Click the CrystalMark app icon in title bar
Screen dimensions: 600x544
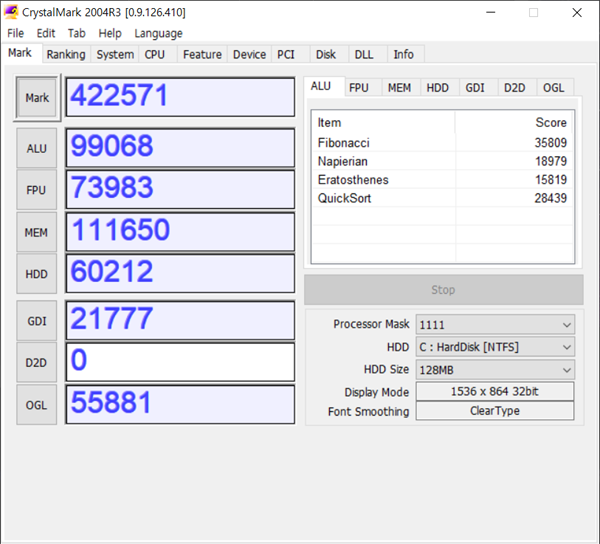(11, 12)
